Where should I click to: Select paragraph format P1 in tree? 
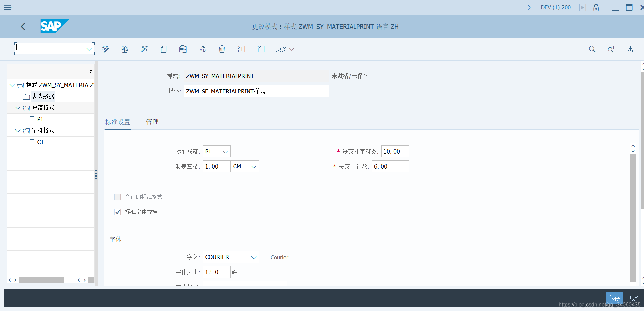[40, 119]
